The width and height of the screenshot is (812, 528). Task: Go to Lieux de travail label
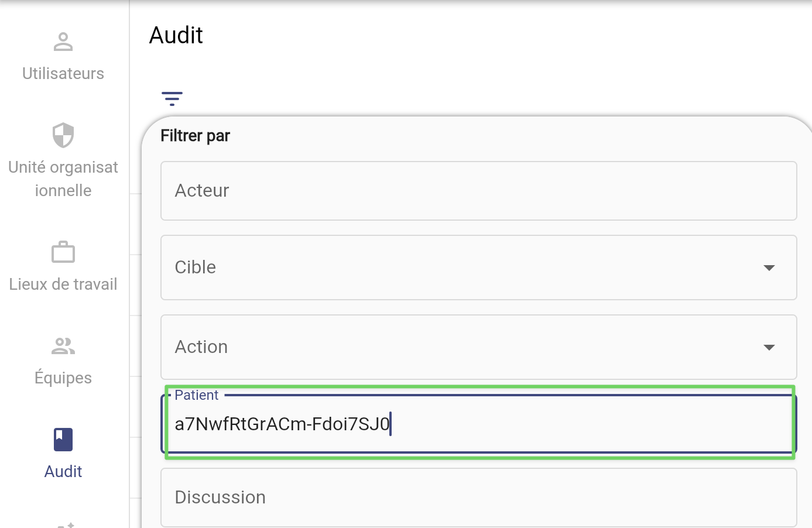pos(63,284)
